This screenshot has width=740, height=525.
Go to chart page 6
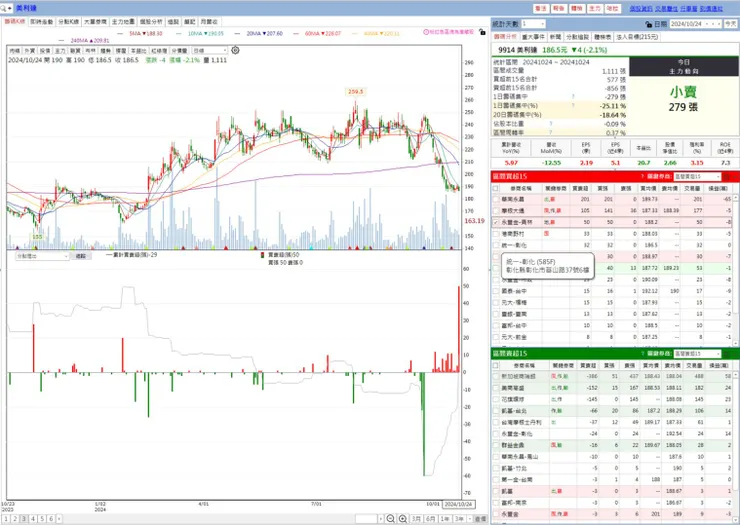(51, 519)
